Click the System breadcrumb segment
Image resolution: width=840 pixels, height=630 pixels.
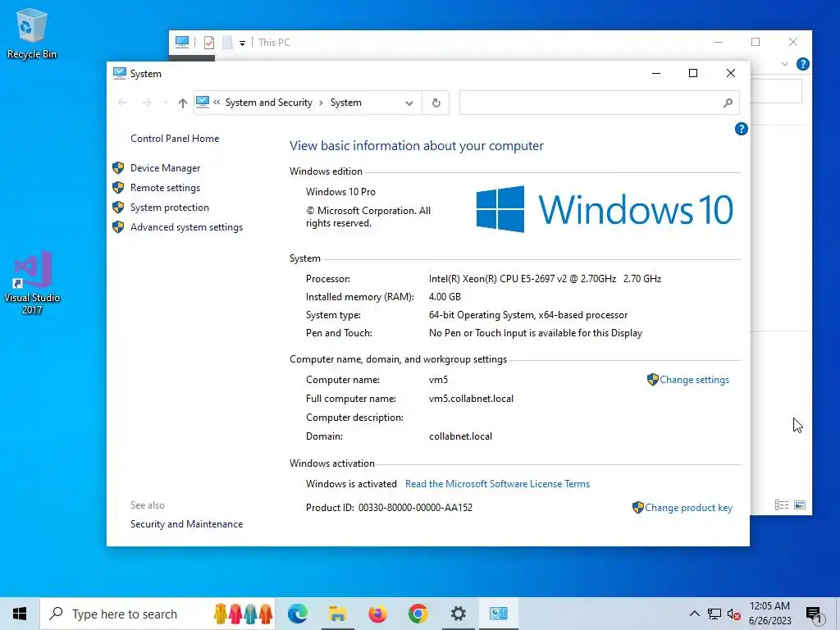[345, 103]
